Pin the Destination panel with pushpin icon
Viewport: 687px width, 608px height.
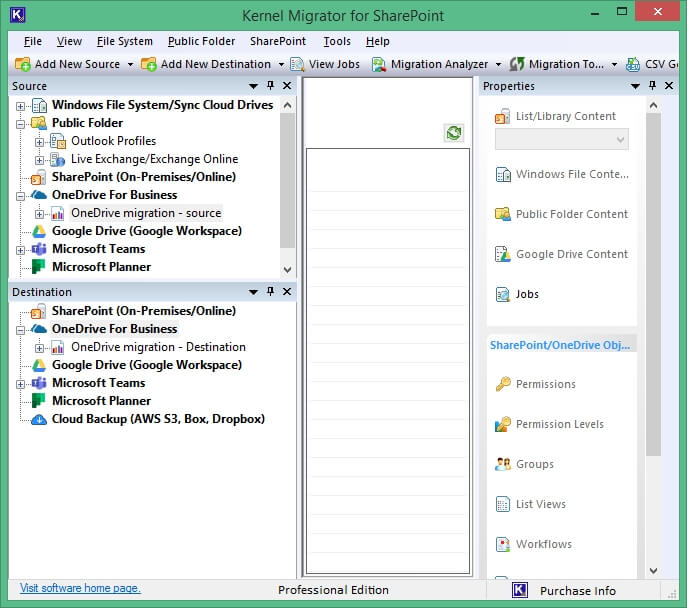click(x=270, y=291)
